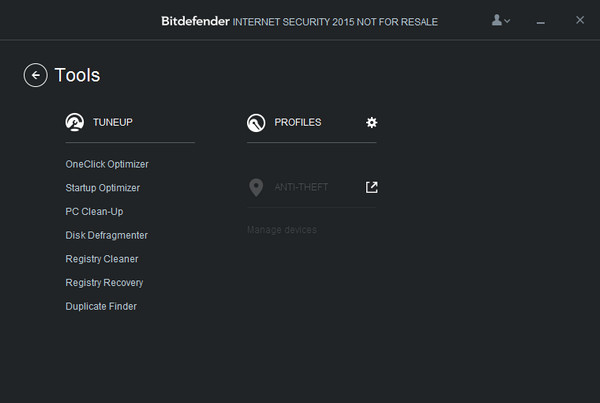The width and height of the screenshot is (600, 403).
Task: Launch Duplicate Finder
Action: pos(101,306)
